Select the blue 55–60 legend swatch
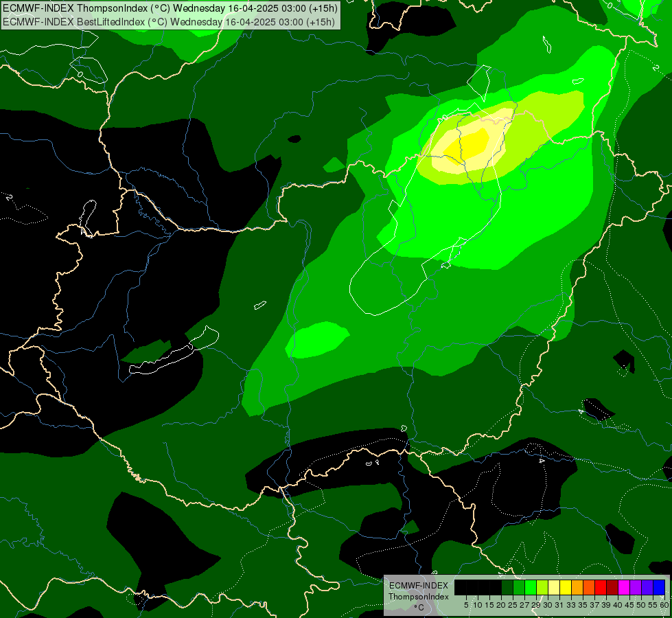The height and width of the screenshot is (618, 672). 659,587
